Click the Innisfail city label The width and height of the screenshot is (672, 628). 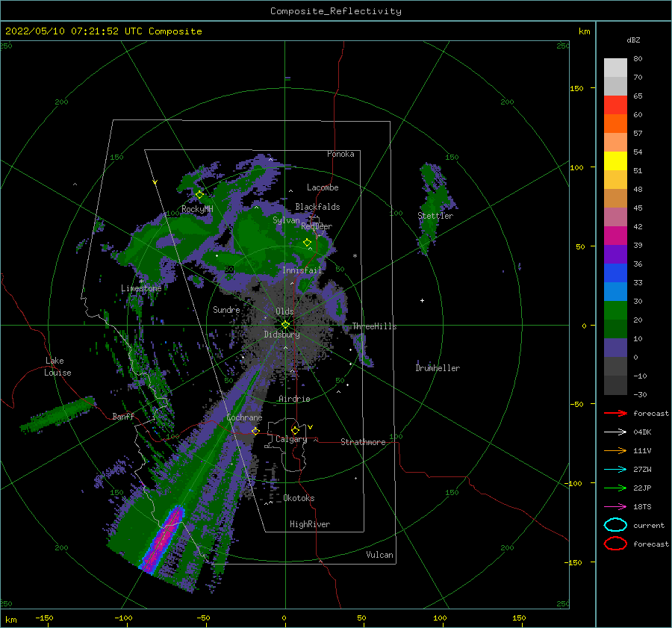302,270
